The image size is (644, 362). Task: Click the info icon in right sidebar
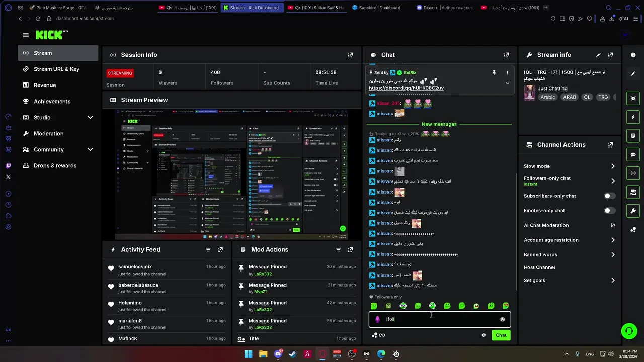click(x=633, y=55)
